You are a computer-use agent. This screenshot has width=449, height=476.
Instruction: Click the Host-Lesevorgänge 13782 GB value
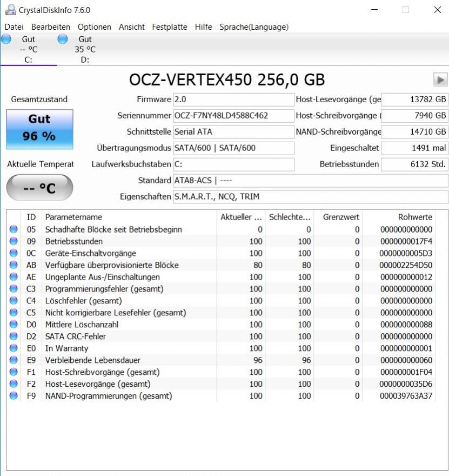[x=414, y=100]
